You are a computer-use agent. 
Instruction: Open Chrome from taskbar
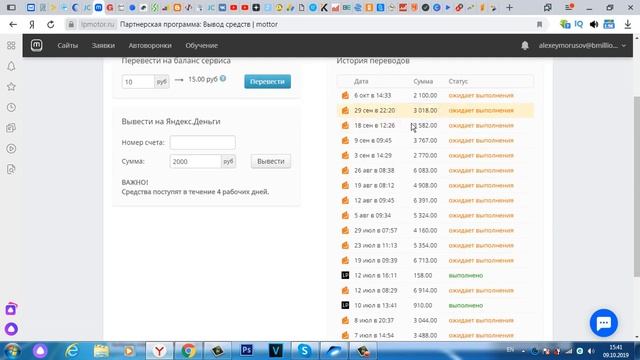(x=188, y=350)
